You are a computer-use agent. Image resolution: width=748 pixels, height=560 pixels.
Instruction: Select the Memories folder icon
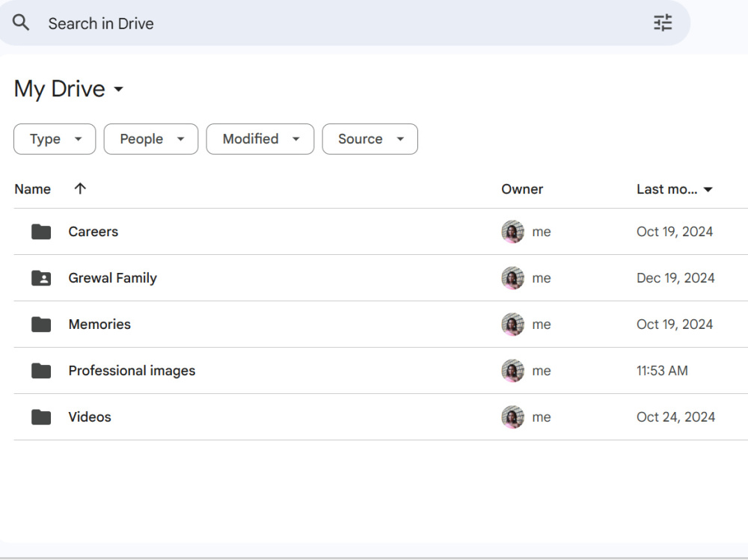[x=41, y=324]
